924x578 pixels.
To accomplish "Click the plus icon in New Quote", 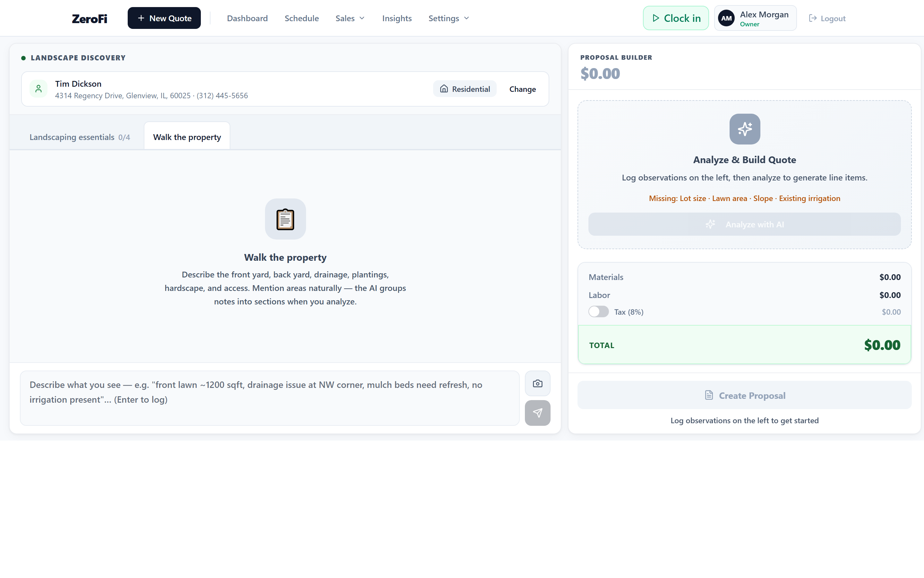I will coord(141,18).
